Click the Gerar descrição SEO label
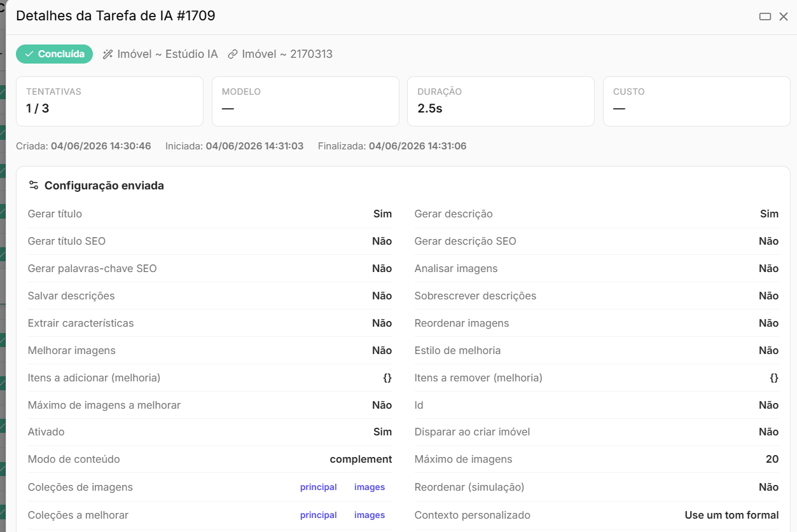The height and width of the screenshot is (532, 797). [x=466, y=242]
